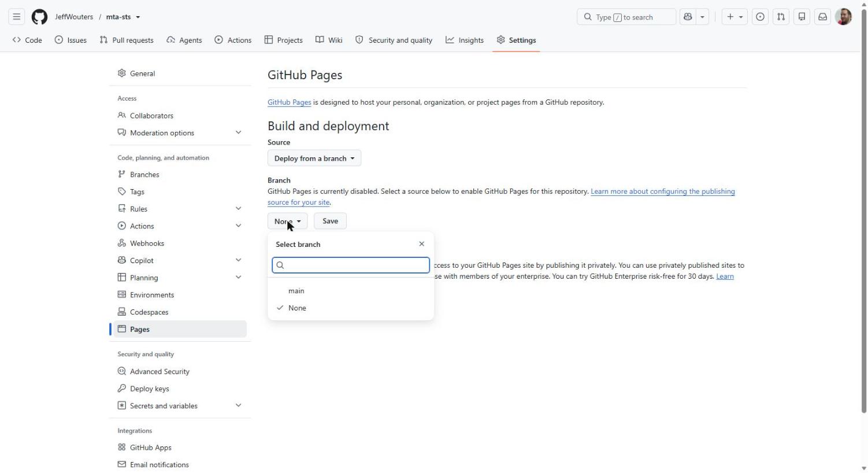View pull requests icon in top header
The image size is (868, 473).
click(x=781, y=17)
